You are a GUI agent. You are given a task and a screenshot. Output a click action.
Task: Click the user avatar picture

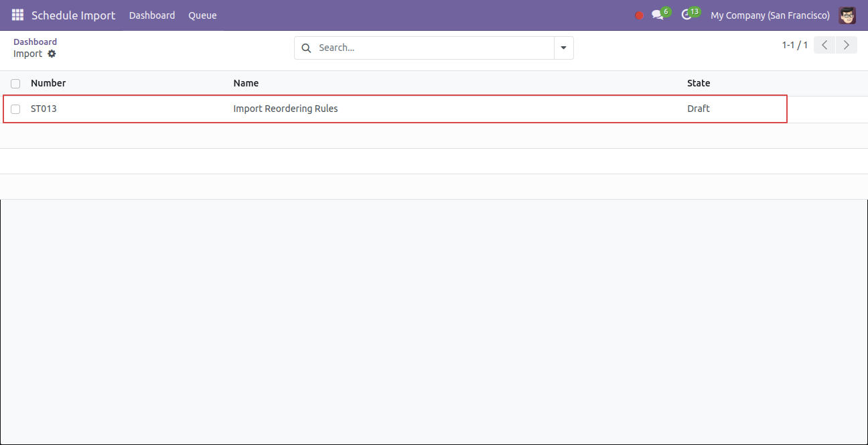(x=847, y=15)
